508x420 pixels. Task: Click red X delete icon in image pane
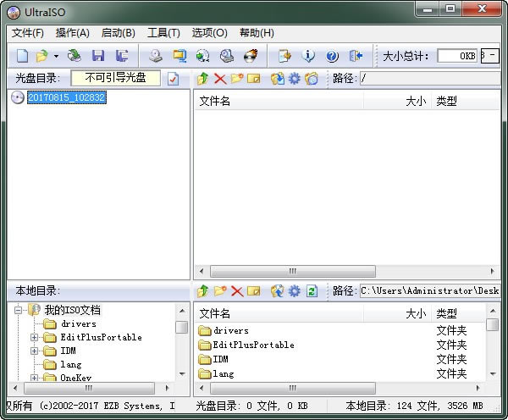pyautogui.click(x=220, y=79)
